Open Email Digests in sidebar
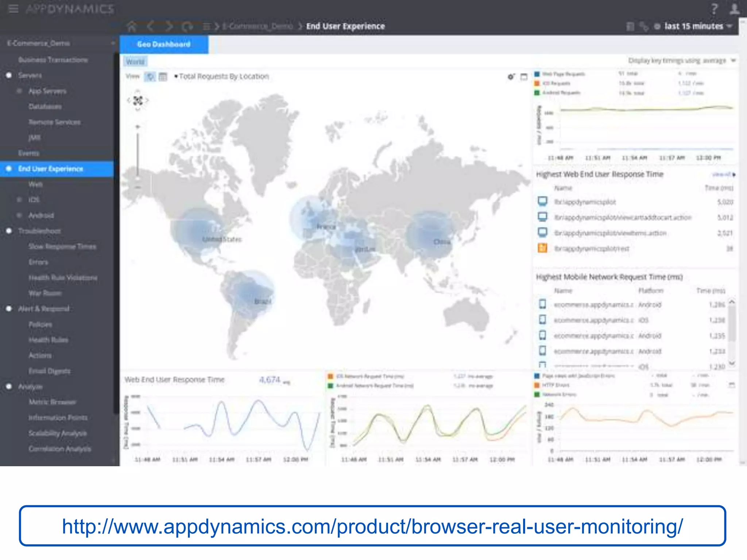 coord(50,371)
